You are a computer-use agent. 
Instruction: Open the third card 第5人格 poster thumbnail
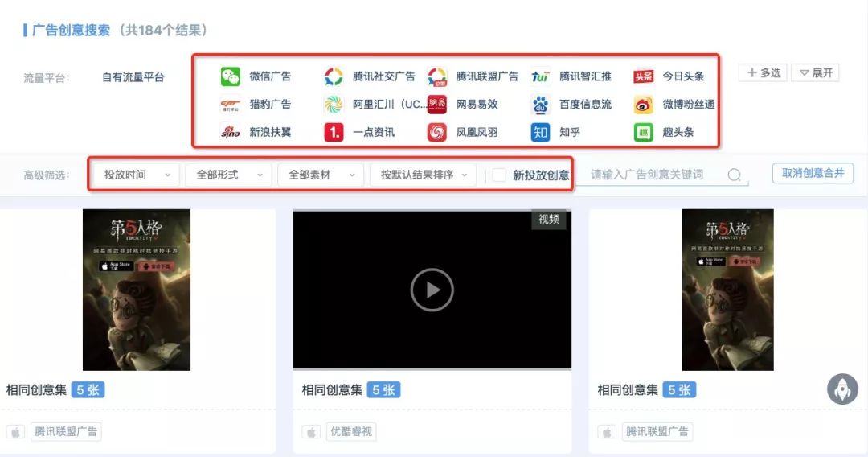click(x=727, y=290)
